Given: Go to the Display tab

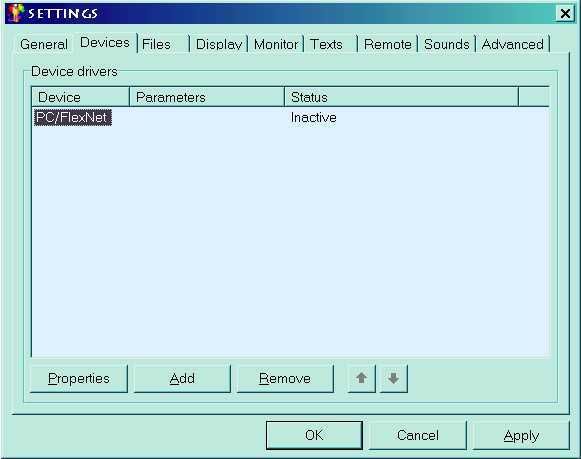Looking at the screenshot, I should (219, 44).
